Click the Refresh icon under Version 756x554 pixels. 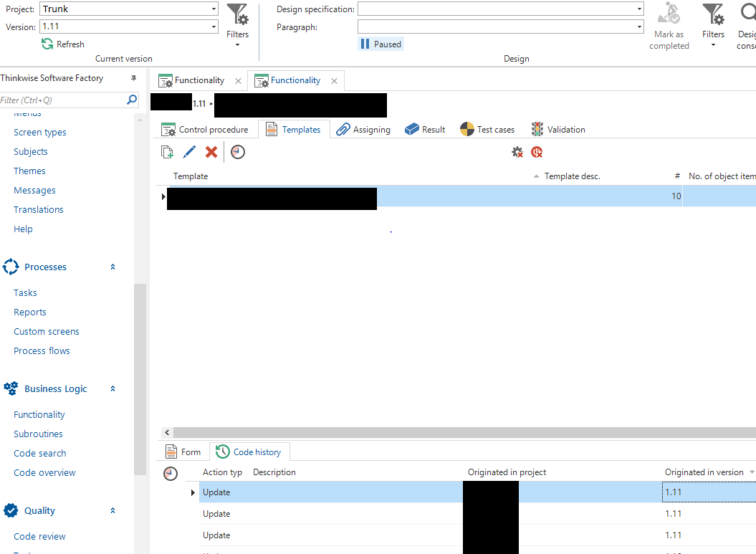coord(47,44)
